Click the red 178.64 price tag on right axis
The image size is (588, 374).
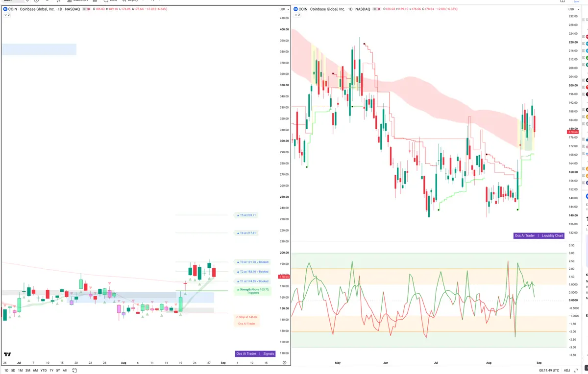coord(573,132)
